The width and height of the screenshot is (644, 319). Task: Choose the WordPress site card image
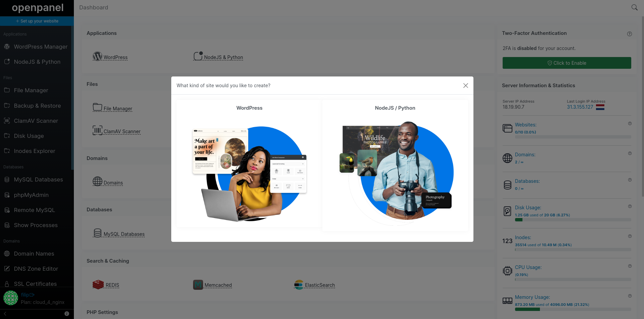[x=249, y=174]
